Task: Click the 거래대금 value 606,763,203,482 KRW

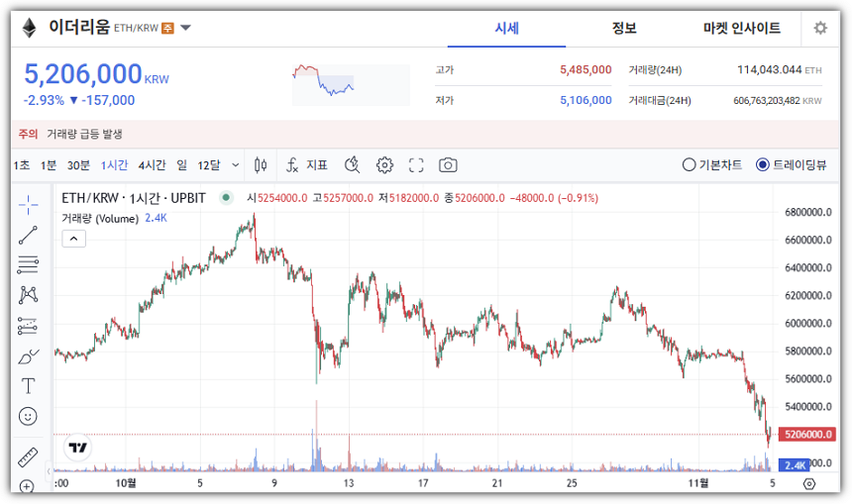Action: [x=778, y=100]
